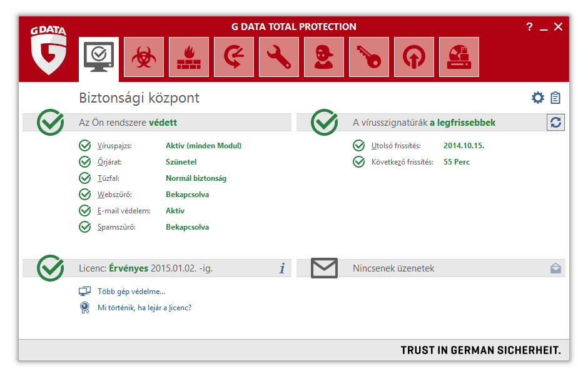Open the messages envelope icon at right
Viewport: 588px width, 376px height.
(555, 268)
